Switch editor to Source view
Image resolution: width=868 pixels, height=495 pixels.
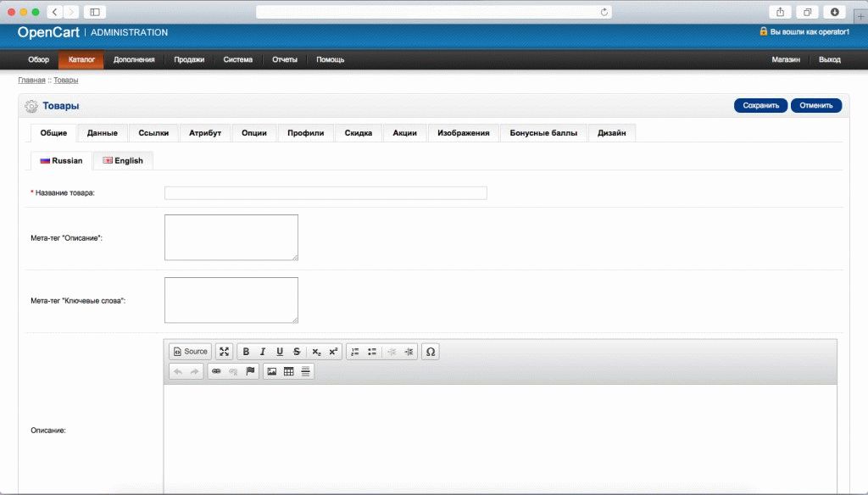coord(191,352)
